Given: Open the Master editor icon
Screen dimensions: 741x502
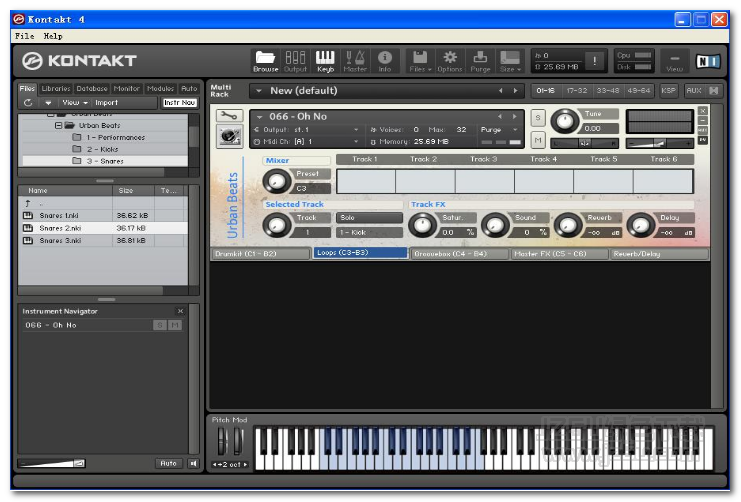Looking at the screenshot, I should coord(355,61).
